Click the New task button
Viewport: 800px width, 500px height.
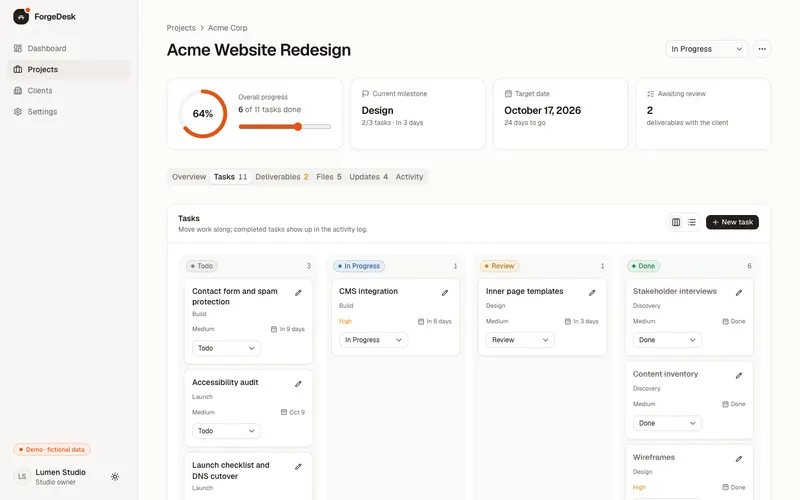[732, 222]
